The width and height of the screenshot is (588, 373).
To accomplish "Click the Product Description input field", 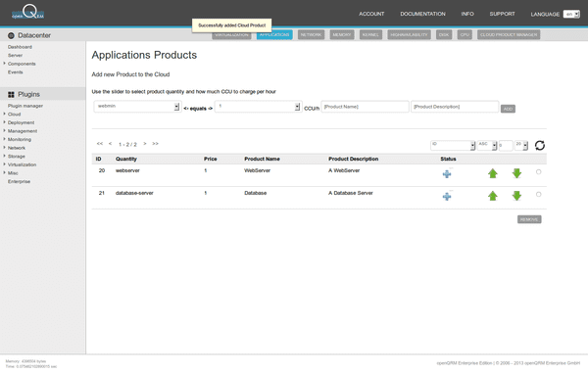I will point(455,107).
